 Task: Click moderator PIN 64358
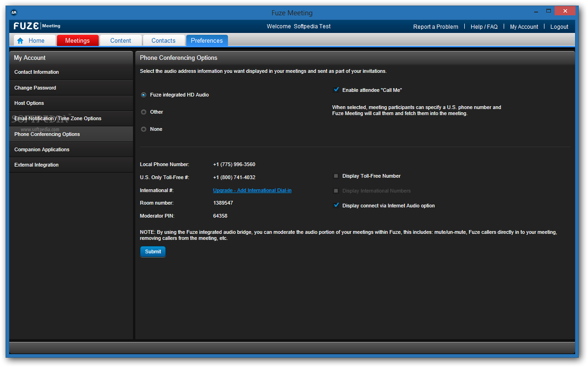(220, 216)
